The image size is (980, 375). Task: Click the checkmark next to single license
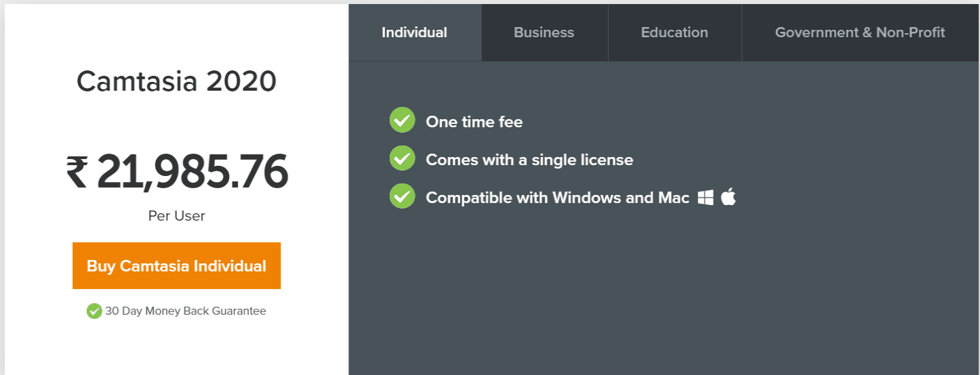click(x=402, y=158)
